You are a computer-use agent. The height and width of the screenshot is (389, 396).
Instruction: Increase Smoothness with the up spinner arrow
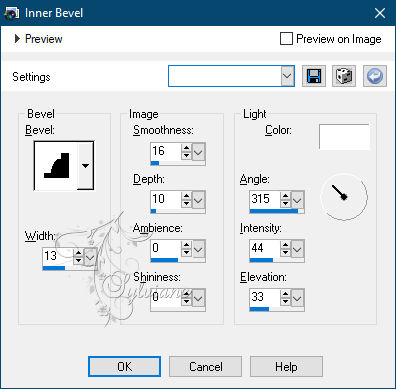coord(186,148)
